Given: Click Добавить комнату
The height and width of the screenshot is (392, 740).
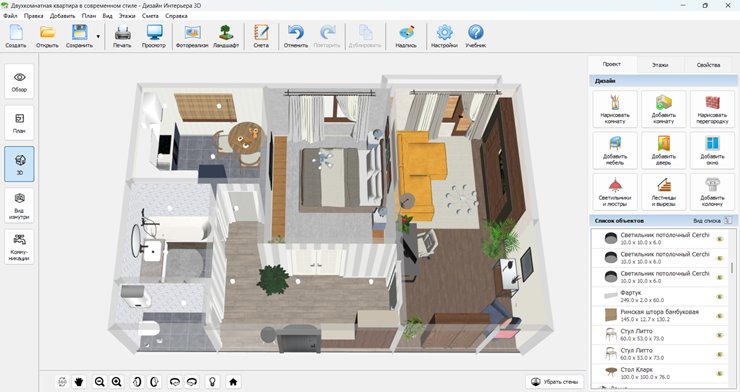Looking at the screenshot, I should (664, 109).
